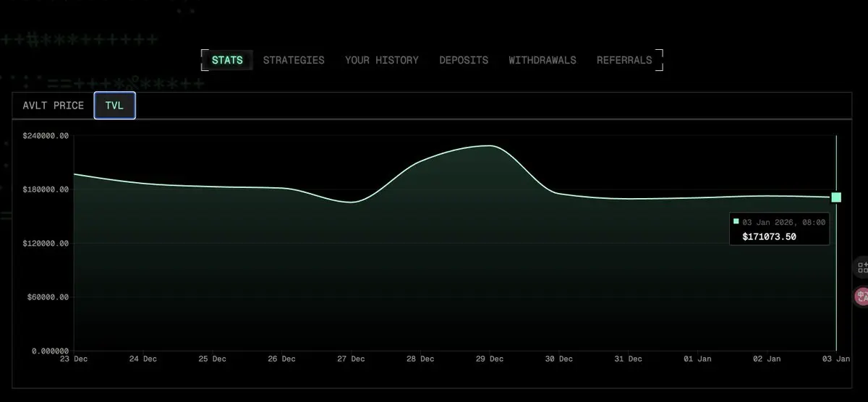The width and height of the screenshot is (868, 402).
Task: Show the AVLT PRICE chart
Action: tap(54, 106)
